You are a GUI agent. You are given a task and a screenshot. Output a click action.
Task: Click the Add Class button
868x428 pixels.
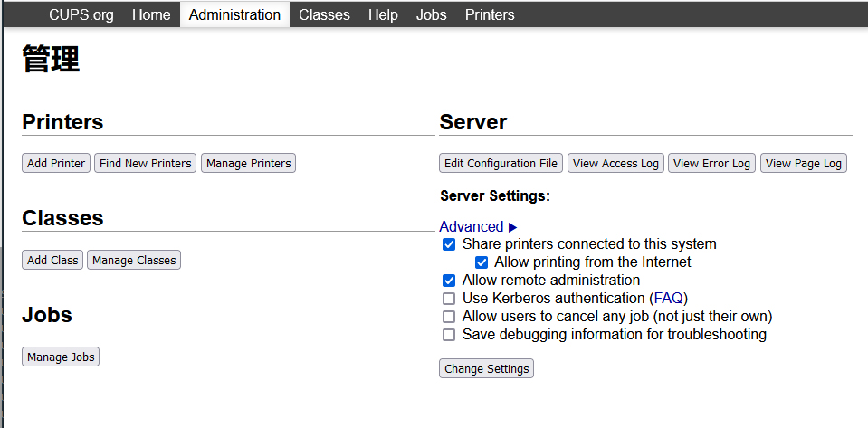52,261
